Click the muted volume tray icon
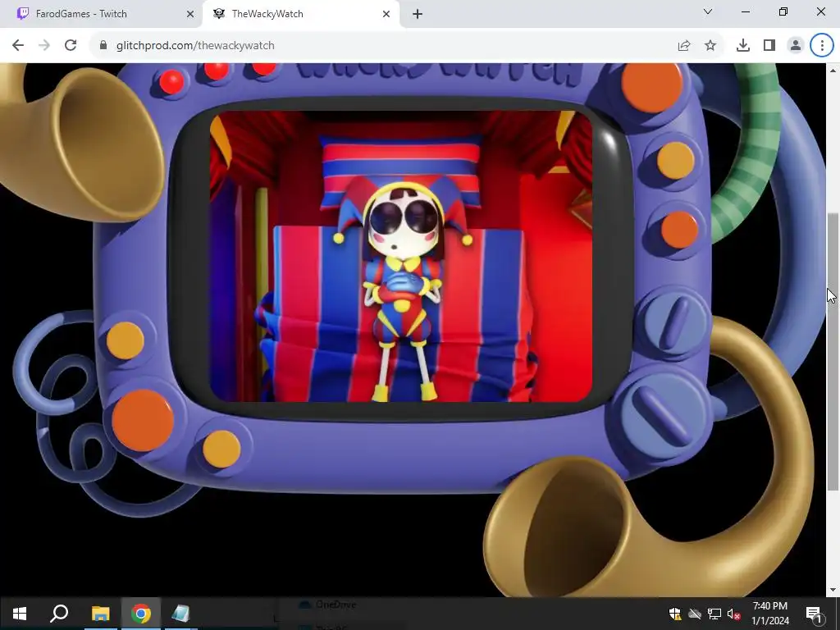 click(x=734, y=614)
